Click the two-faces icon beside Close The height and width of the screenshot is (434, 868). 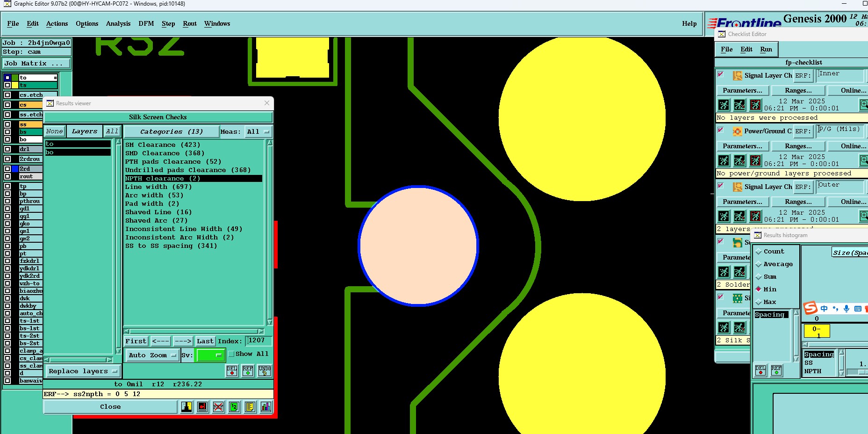187,407
